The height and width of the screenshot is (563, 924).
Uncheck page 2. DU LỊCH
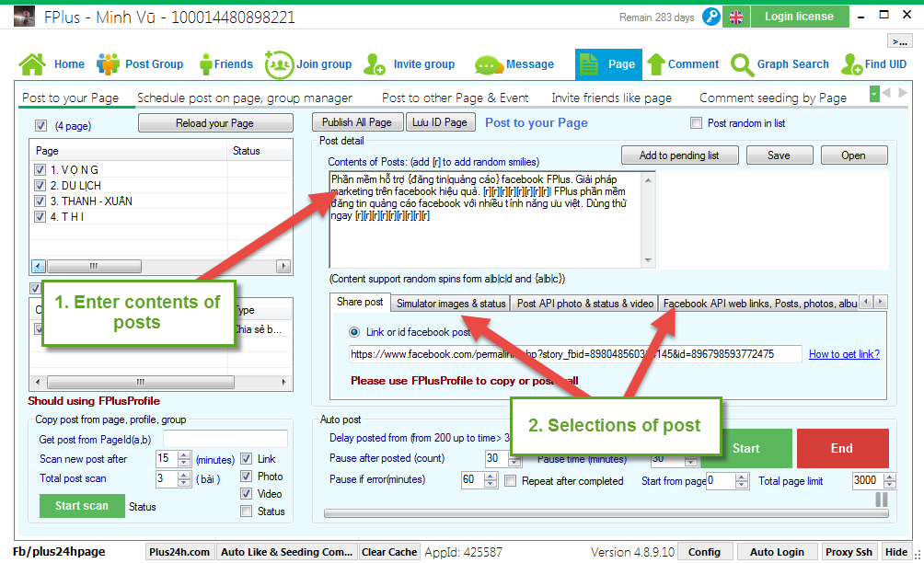[40, 186]
